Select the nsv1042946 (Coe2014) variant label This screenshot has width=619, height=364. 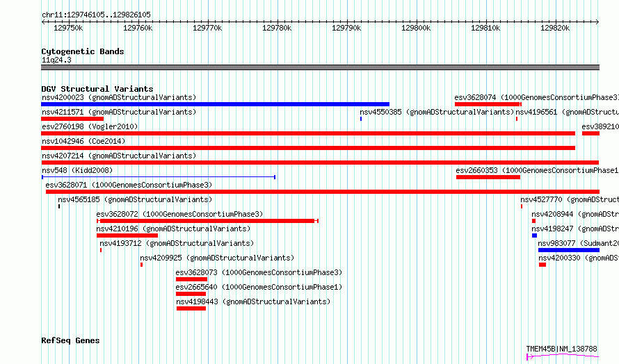click(x=83, y=141)
